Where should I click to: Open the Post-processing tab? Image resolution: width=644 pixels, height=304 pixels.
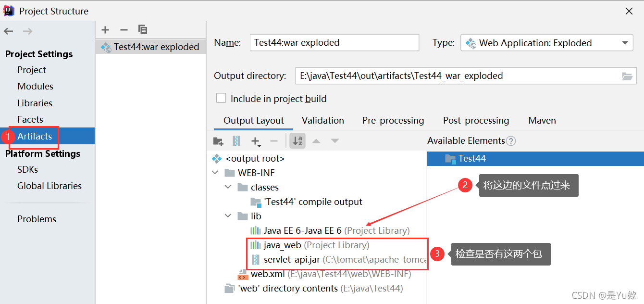476,120
